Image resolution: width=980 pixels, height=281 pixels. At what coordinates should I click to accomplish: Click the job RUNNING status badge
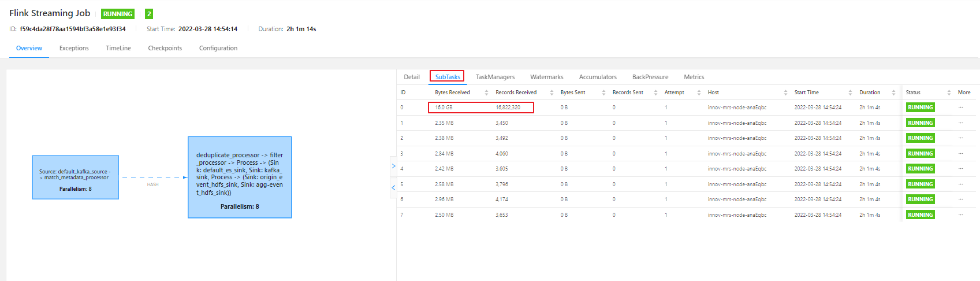coord(118,14)
